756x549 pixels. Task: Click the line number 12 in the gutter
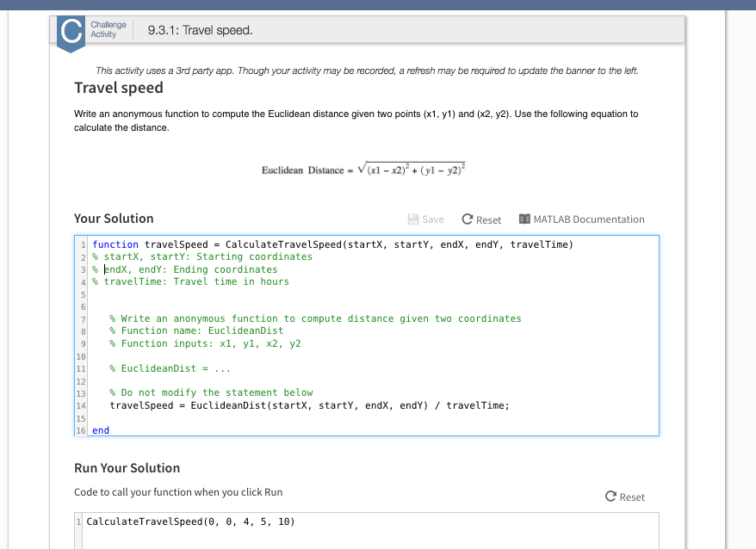pos(81,381)
